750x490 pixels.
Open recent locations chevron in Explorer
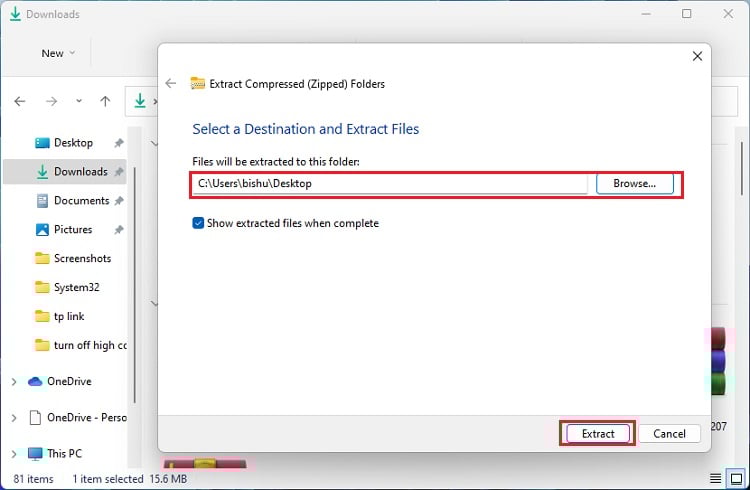(x=79, y=101)
